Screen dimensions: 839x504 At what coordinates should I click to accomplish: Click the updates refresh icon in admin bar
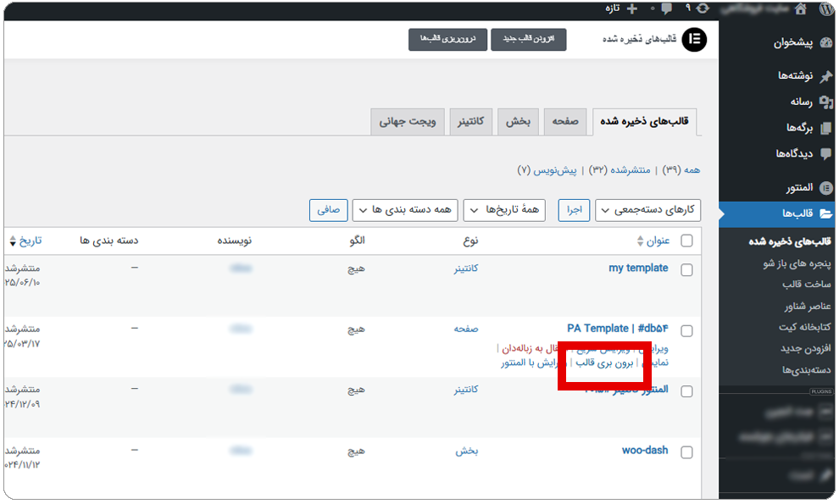(x=703, y=8)
